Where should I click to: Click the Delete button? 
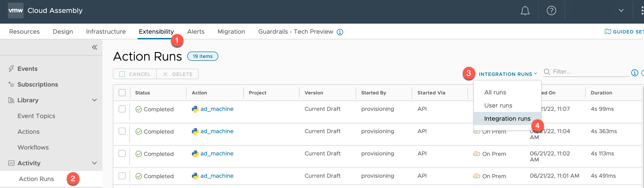[x=177, y=74]
